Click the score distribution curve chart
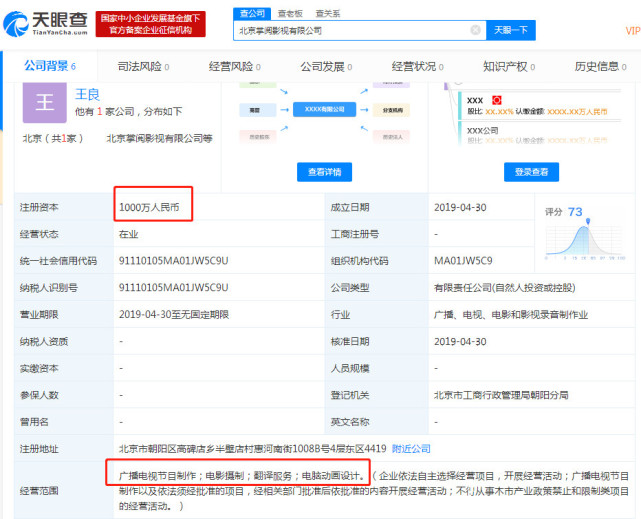This screenshot has height=519, width=641. (x=585, y=240)
